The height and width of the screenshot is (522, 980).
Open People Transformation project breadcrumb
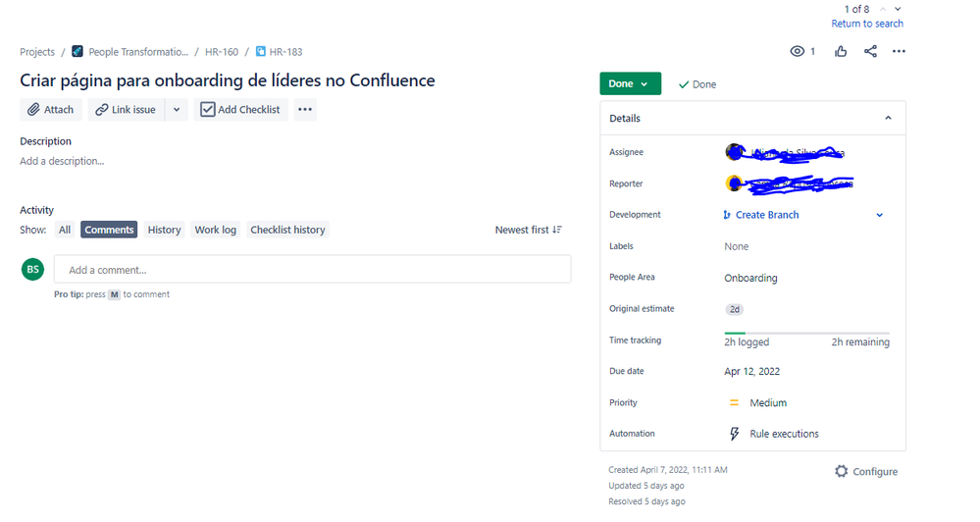click(x=138, y=52)
